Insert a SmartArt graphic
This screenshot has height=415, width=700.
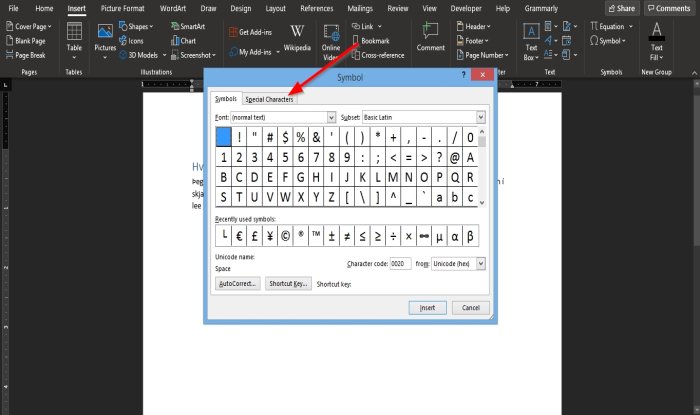click(x=188, y=26)
